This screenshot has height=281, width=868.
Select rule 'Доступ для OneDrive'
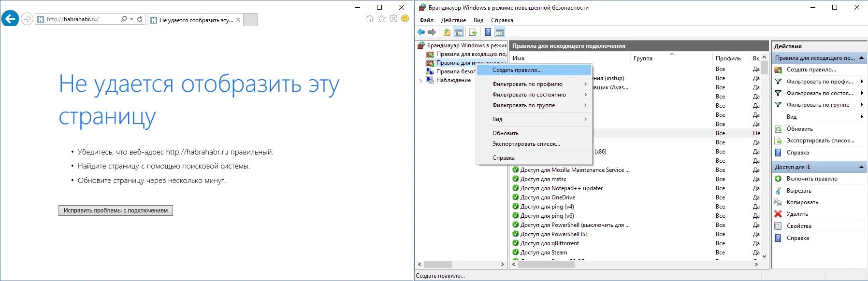pyautogui.click(x=544, y=197)
